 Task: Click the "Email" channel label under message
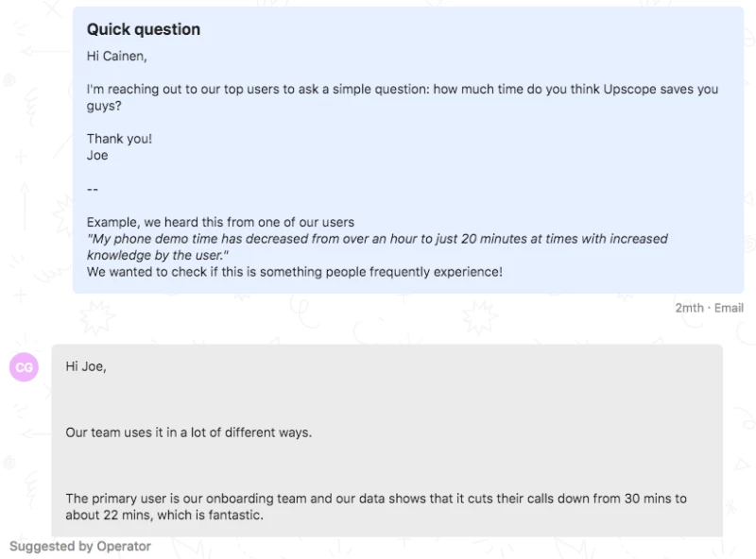(729, 308)
